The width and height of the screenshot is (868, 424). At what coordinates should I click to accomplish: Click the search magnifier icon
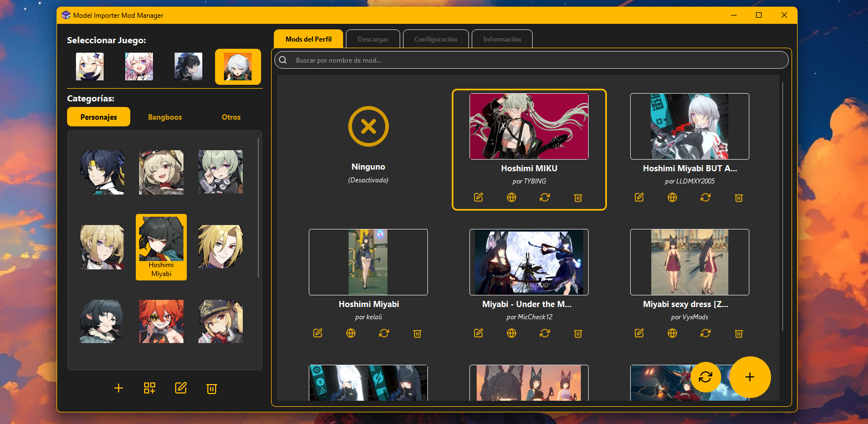pyautogui.click(x=283, y=59)
